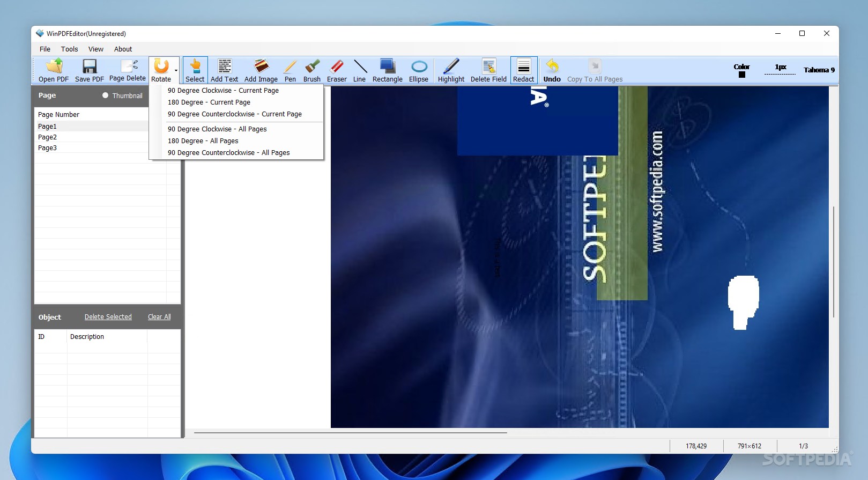This screenshot has width=868, height=480.
Task: Click the Delete Selected link
Action: pyautogui.click(x=108, y=317)
